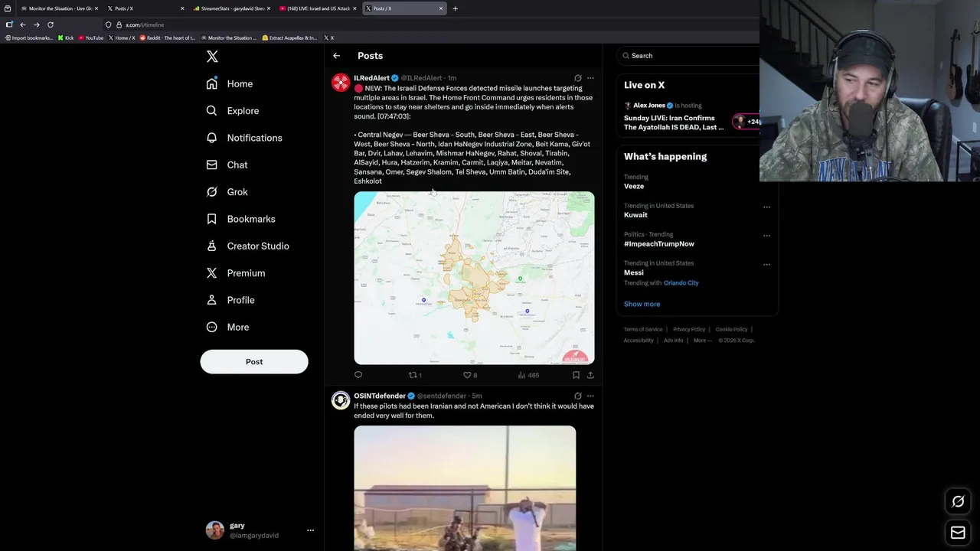Open Accessibility footer link
This screenshot has width=980, height=551.
pyautogui.click(x=639, y=341)
